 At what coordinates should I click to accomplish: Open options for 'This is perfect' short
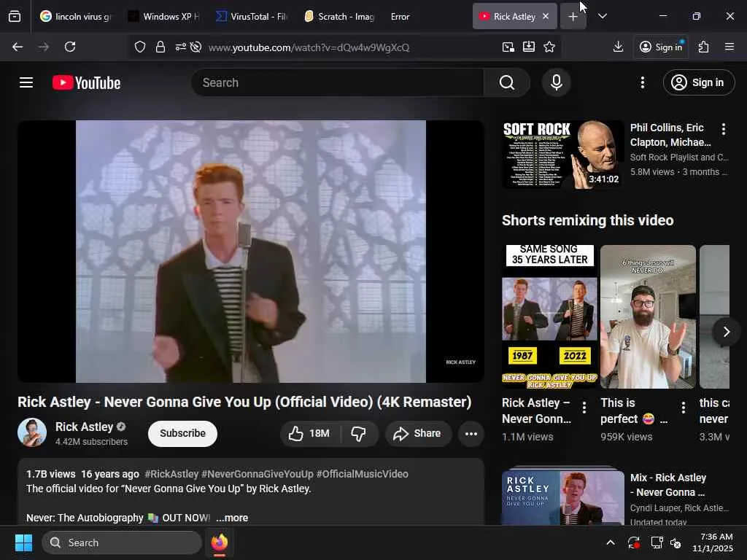tap(684, 407)
